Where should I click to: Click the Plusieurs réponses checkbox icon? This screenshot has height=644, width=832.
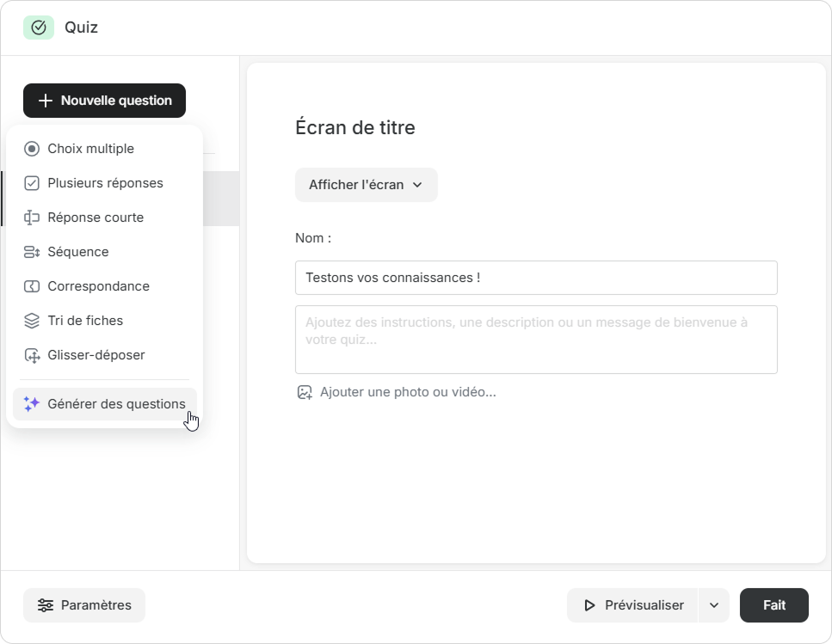(x=32, y=183)
